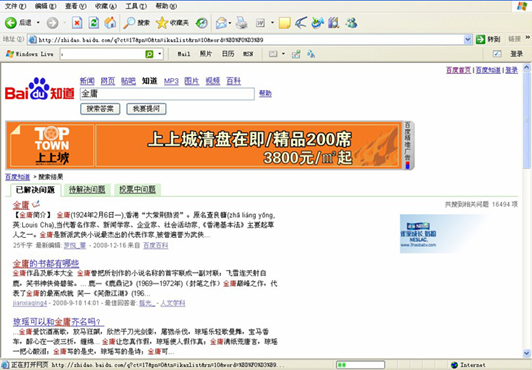Open the MP3 link above search box
The image size is (532, 370).
click(171, 81)
